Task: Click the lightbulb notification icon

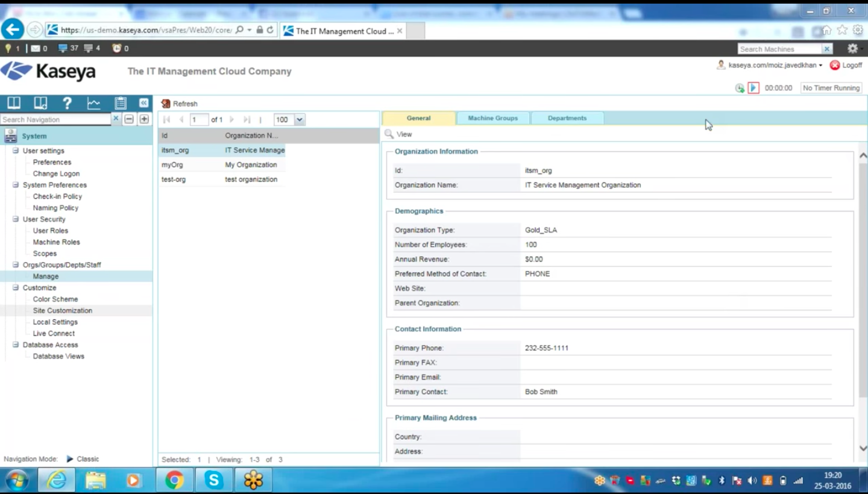Action: tap(9, 49)
